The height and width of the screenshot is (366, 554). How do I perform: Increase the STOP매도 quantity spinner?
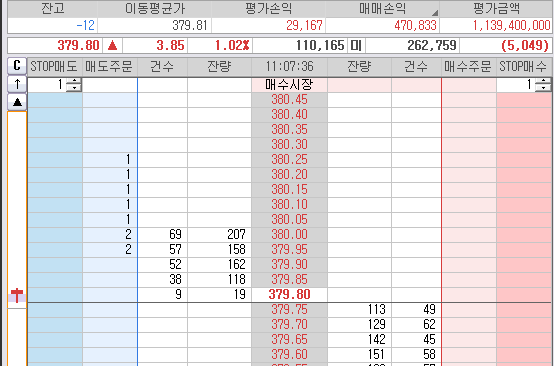click(74, 81)
